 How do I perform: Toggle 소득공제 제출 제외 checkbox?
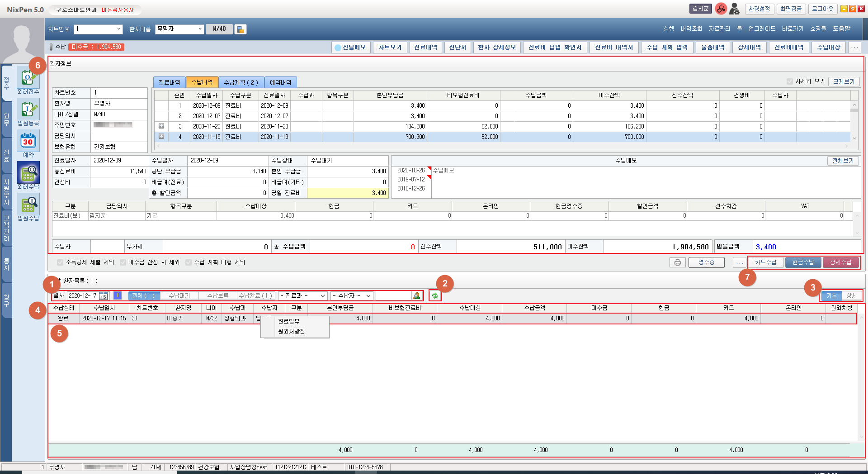pos(60,262)
